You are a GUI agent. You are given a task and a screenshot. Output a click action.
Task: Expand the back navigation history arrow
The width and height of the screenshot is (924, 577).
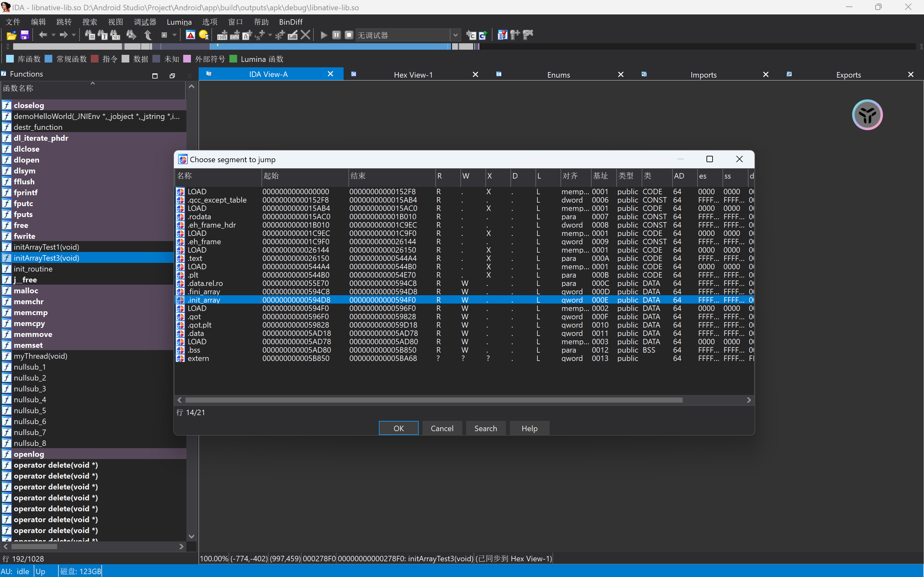tap(54, 36)
